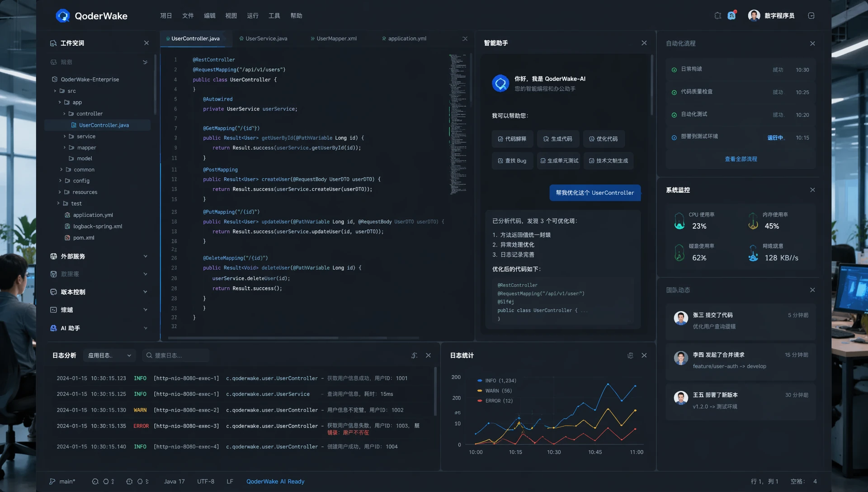Click the 优化代码 button
The image size is (868, 492).
(x=604, y=139)
